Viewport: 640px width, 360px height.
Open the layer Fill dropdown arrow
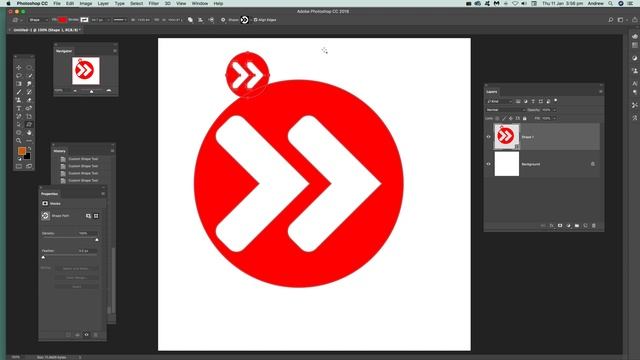(x=554, y=118)
